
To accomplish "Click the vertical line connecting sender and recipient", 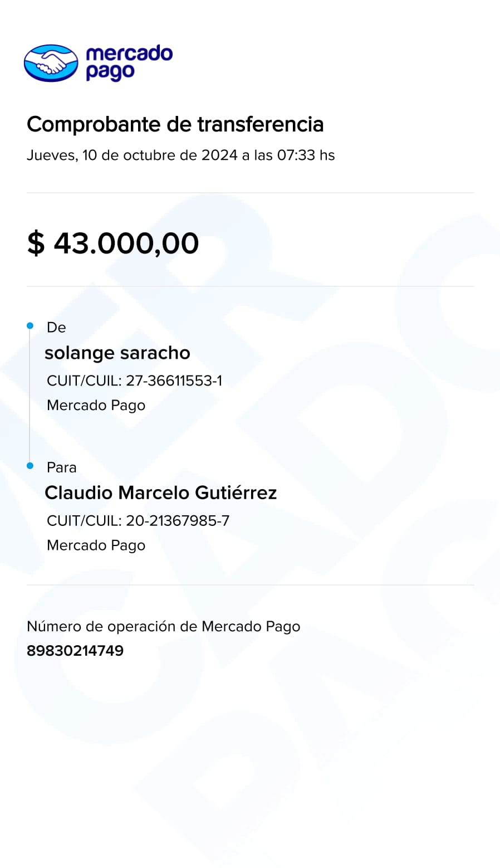I will [x=30, y=396].
